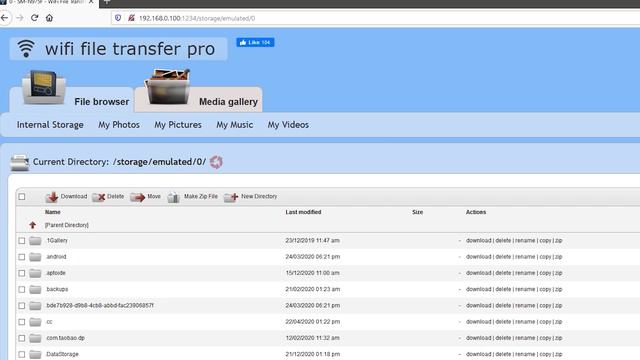Screen dimensions: 640x360
Task: Open the 1Gallery folder link
Action: [x=57, y=240]
